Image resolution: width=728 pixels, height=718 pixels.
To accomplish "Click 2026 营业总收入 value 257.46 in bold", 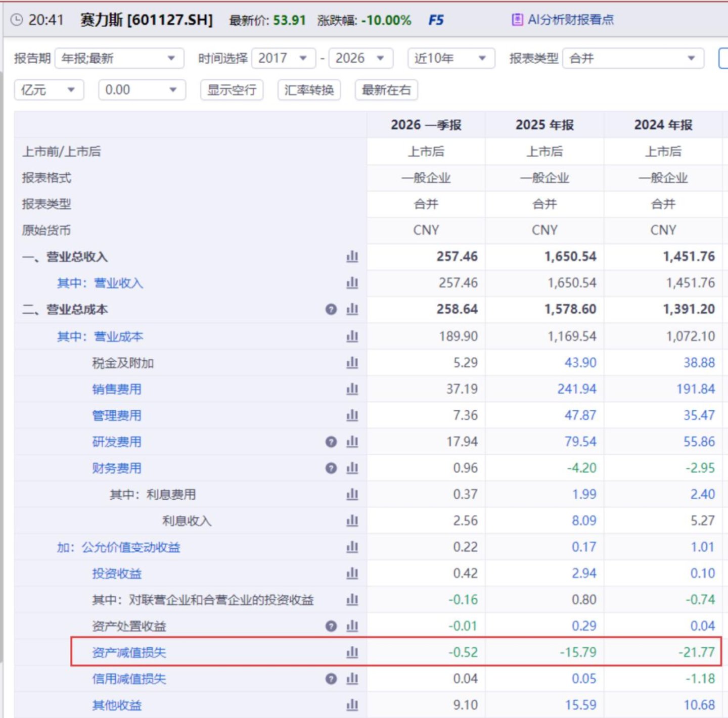I will (457, 257).
